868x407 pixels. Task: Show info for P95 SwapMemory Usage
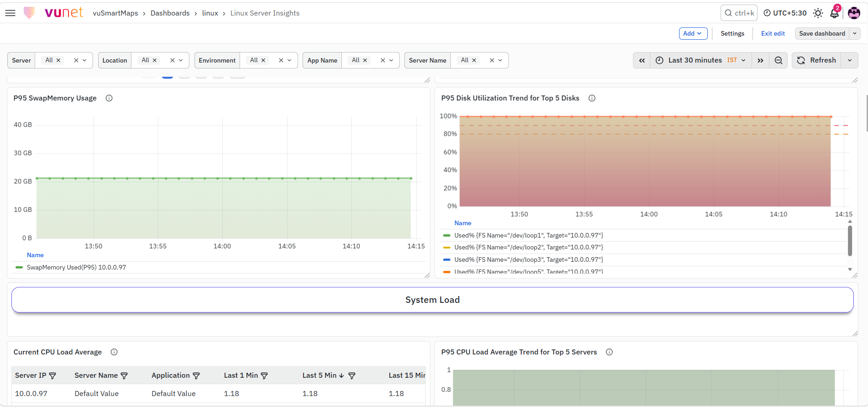click(109, 98)
